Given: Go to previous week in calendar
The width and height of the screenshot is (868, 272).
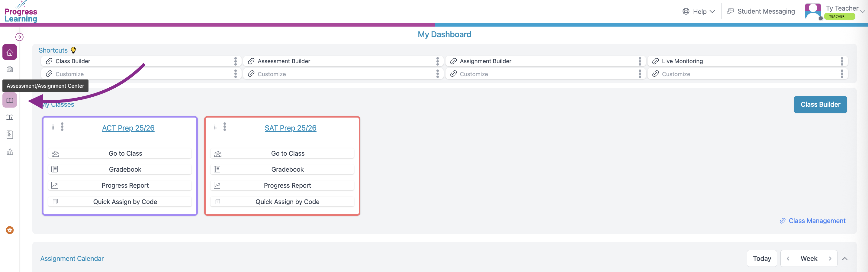Looking at the screenshot, I should (x=788, y=258).
